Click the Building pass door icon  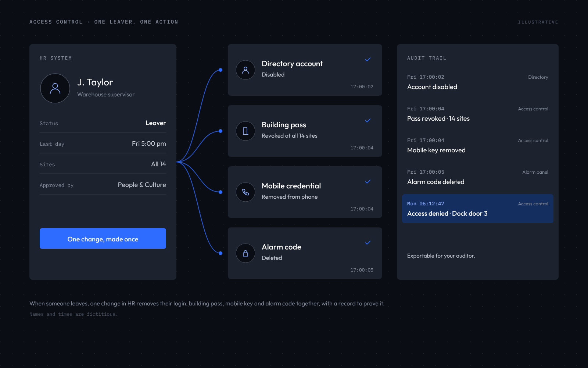pos(245,131)
